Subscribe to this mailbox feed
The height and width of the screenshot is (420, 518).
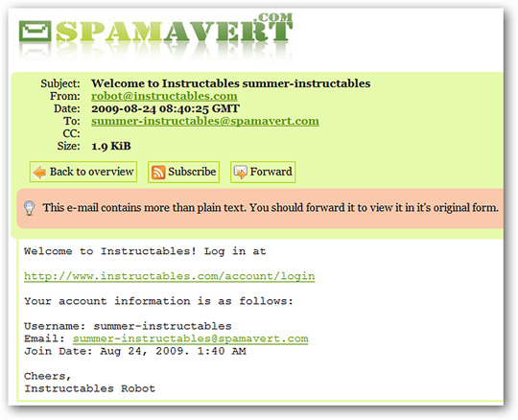(183, 172)
